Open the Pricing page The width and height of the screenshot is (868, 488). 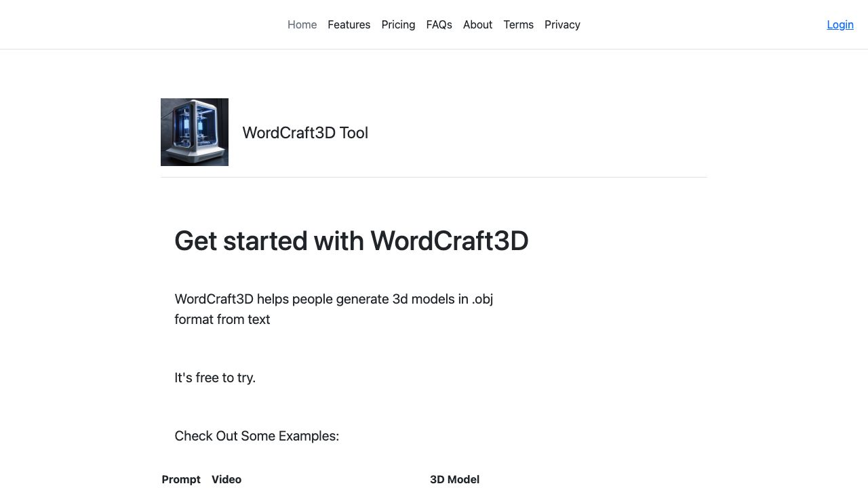pyautogui.click(x=398, y=24)
